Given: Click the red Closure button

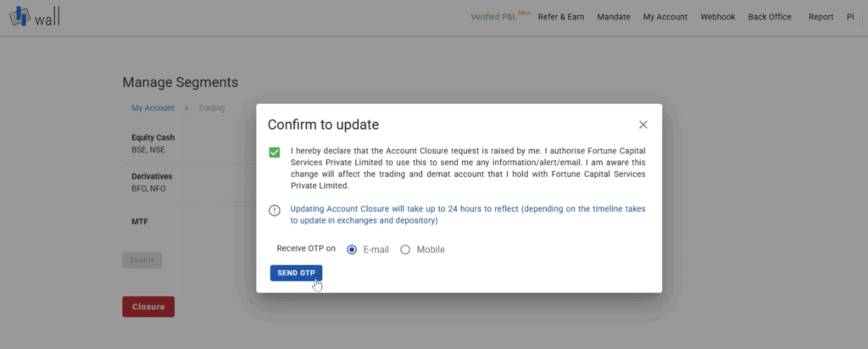Looking at the screenshot, I should click(148, 307).
